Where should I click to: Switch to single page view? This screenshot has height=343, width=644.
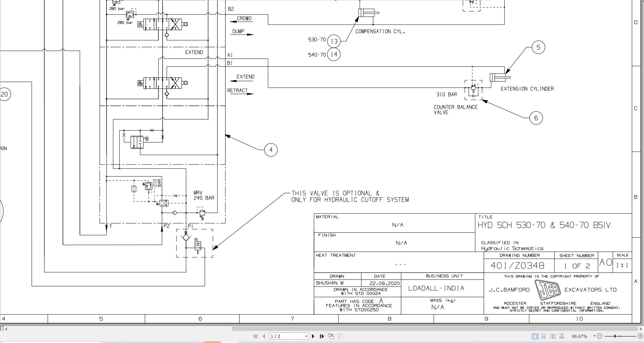535,336
